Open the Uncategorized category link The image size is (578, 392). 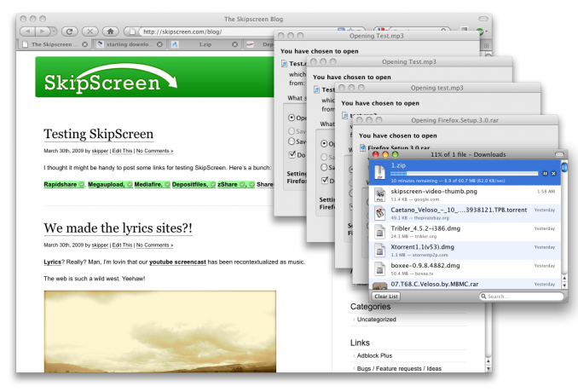376,320
